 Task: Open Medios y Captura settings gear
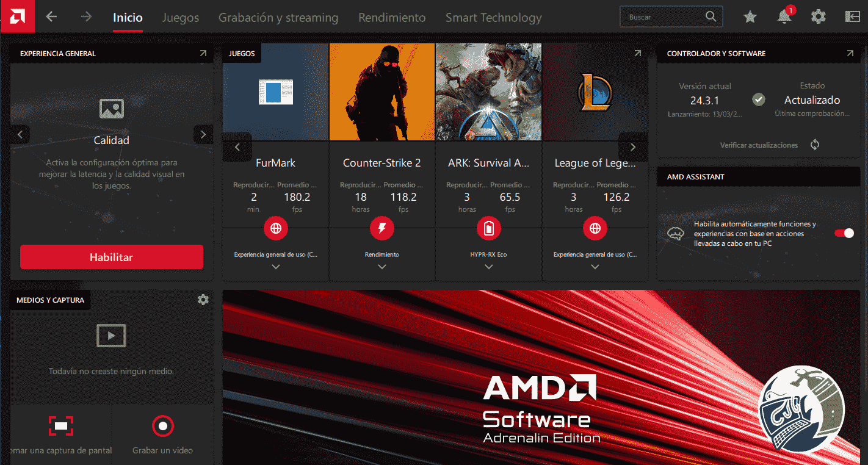[203, 300]
